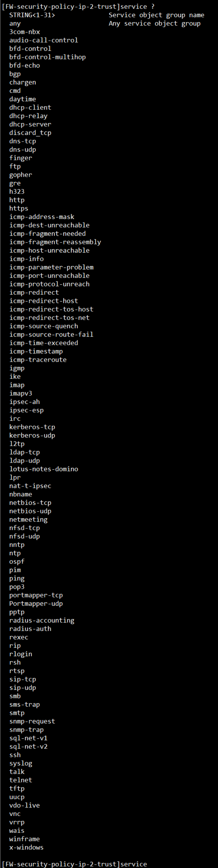
Task: Click the bottom command prompt line
Action: click(x=74, y=864)
